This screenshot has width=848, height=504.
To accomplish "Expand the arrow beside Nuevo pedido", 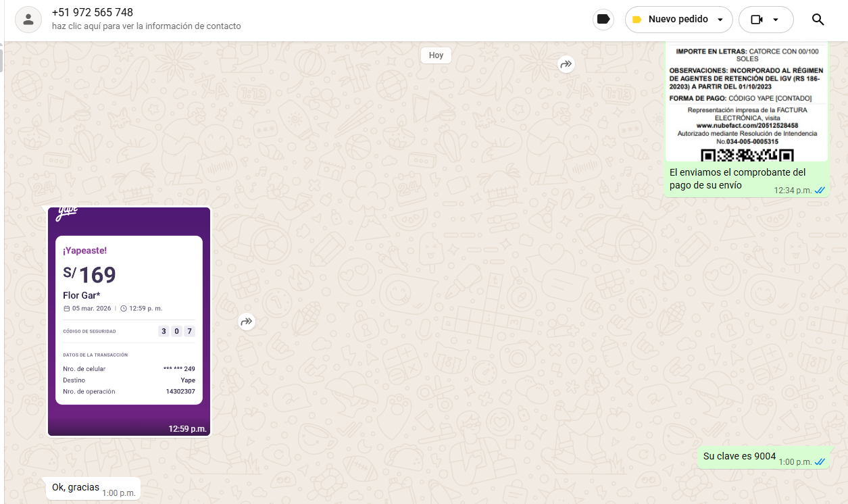I will pyautogui.click(x=720, y=20).
